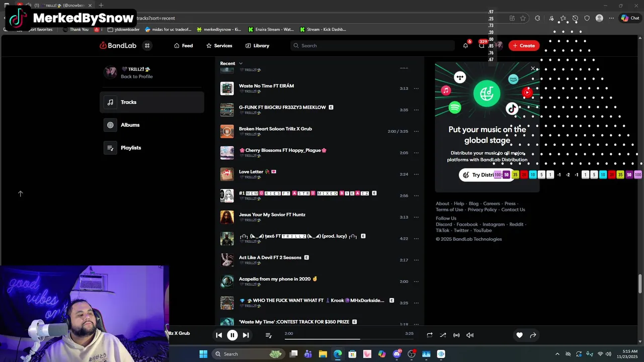
Task: Share the current track arrow icon
Action: pyautogui.click(x=533, y=335)
